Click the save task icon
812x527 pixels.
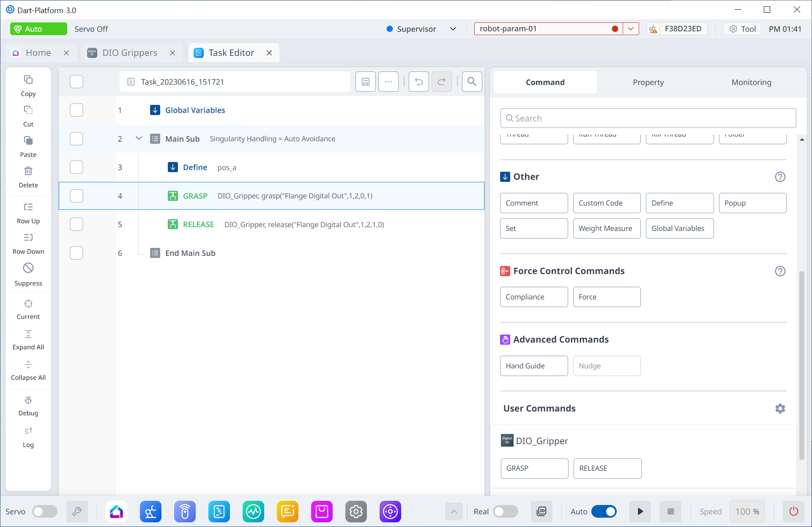tap(366, 82)
